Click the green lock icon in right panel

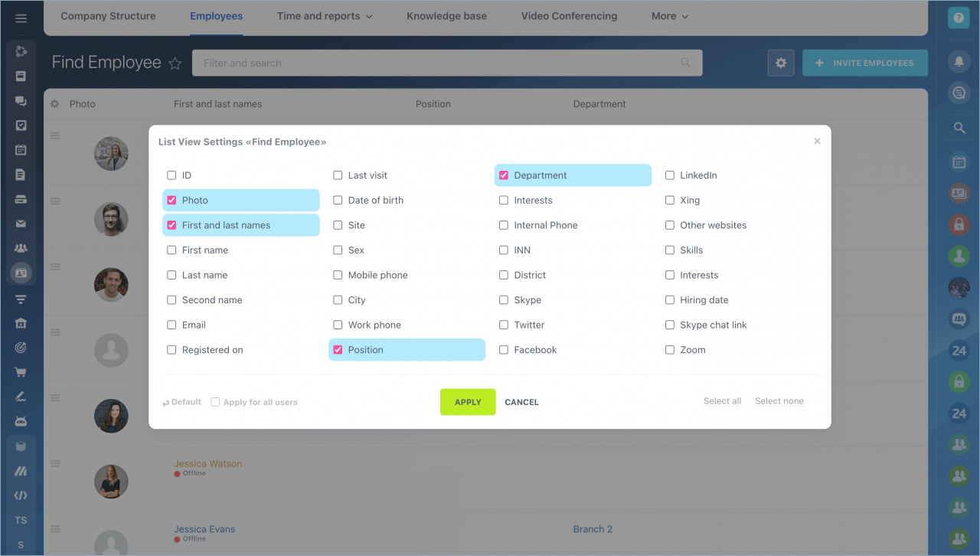959,381
